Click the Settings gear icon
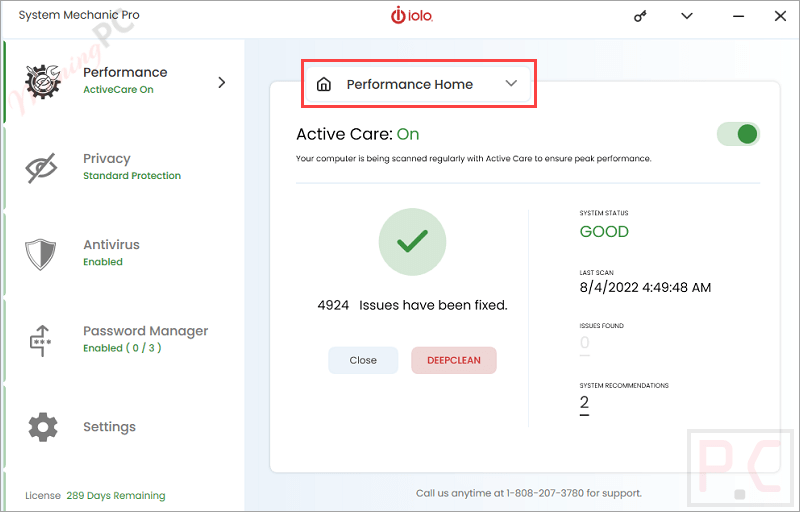This screenshot has height=512, width=800. (43, 427)
